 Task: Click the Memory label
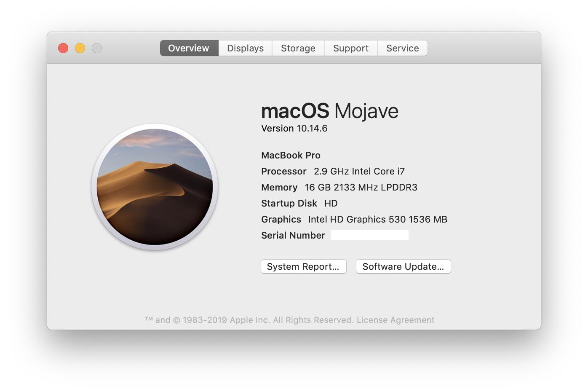tap(279, 187)
